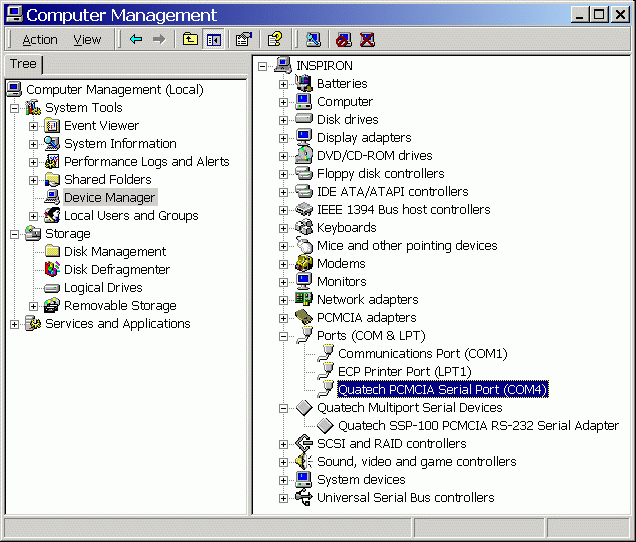Click the Modems category icon

point(304,263)
